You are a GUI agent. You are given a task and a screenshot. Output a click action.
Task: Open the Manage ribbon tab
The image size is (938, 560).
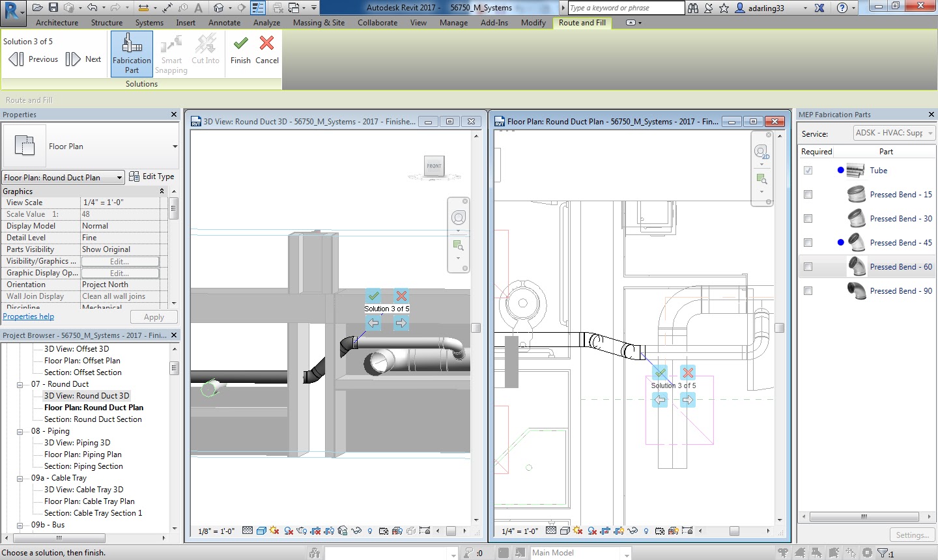pos(453,23)
